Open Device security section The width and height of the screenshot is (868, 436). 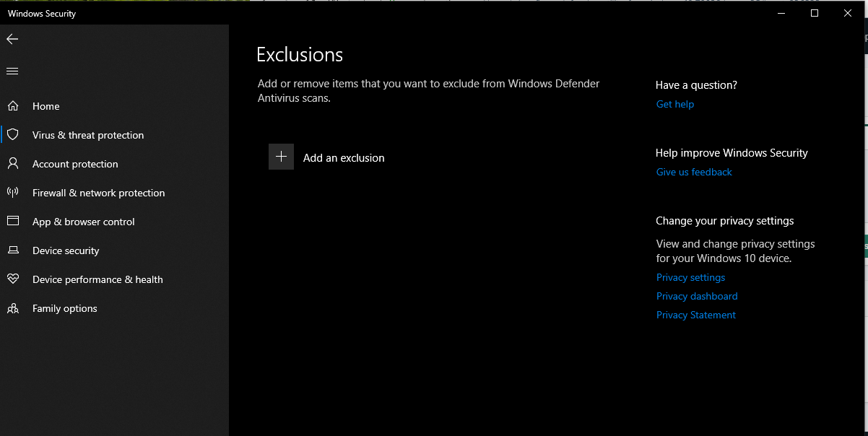(66, 250)
